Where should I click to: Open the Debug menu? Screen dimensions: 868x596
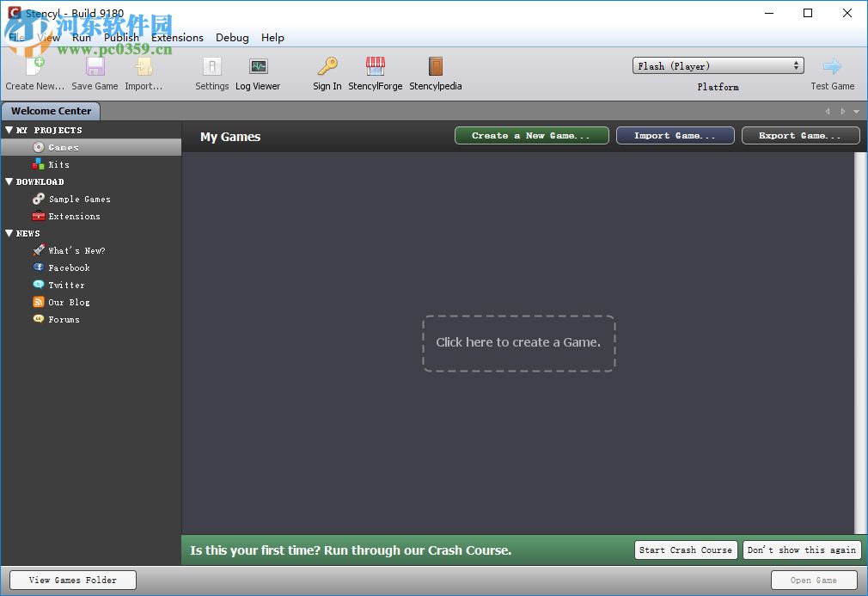click(x=232, y=38)
